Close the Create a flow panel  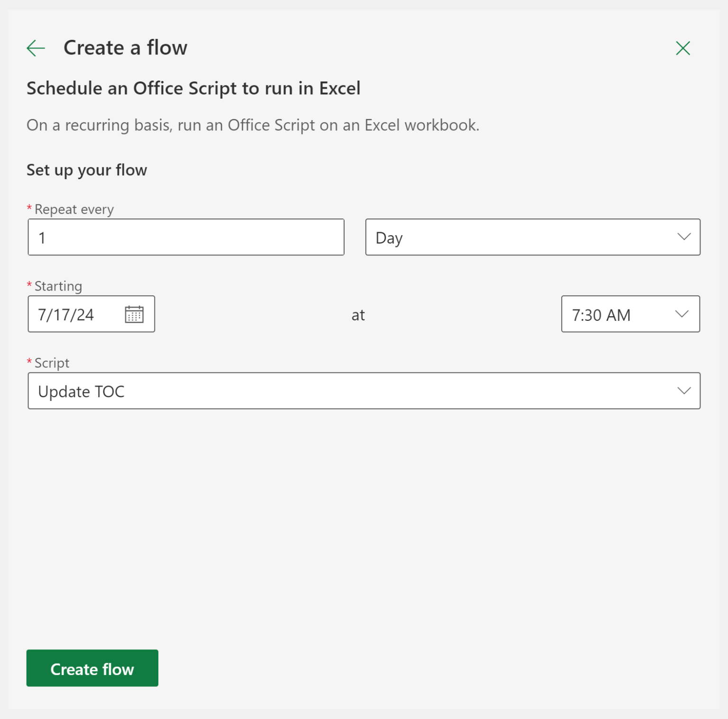point(682,48)
